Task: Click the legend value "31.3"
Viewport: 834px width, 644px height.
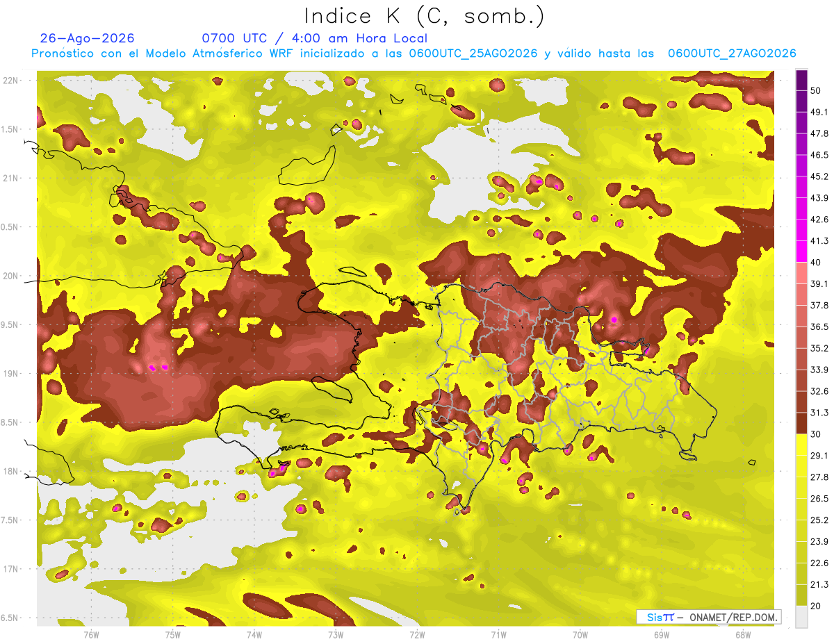Action: (x=819, y=413)
